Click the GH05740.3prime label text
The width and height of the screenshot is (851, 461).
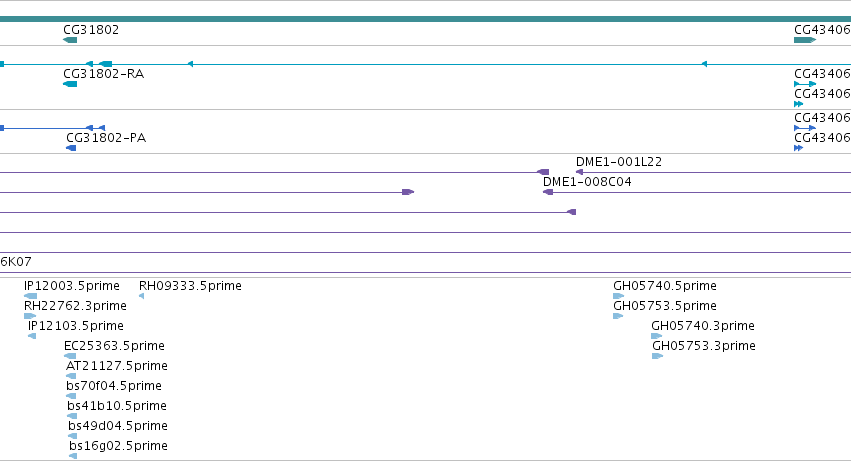[703, 326]
